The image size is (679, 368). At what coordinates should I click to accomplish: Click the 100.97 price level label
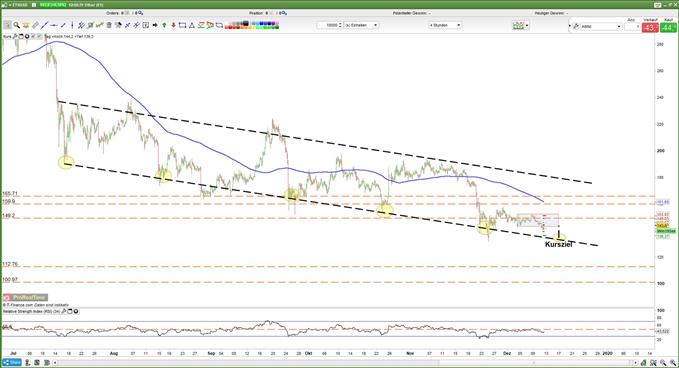click(x=10, y=280)
